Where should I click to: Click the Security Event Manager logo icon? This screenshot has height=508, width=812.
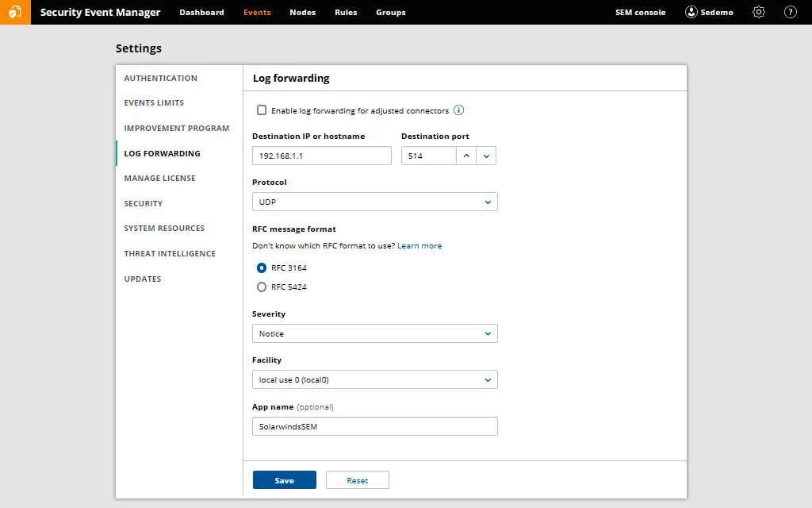pos(15,12)
